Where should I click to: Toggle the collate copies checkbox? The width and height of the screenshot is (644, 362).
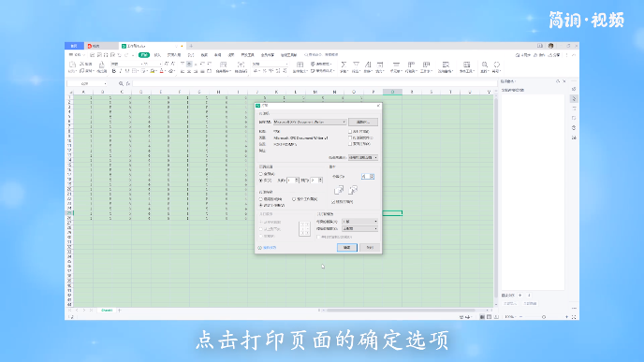coord(333,202)
